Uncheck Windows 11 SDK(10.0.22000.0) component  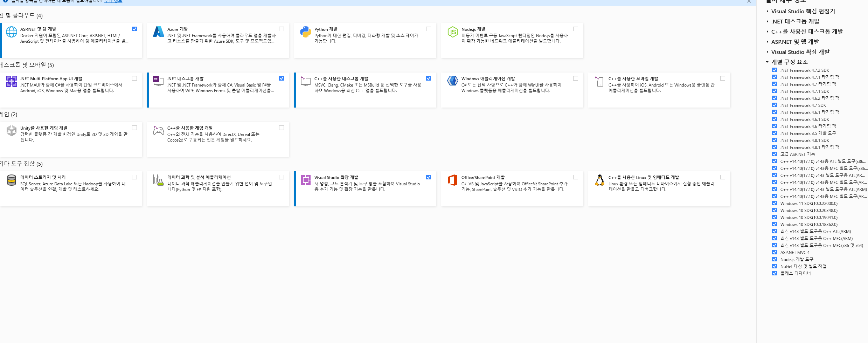pos(774,203)
